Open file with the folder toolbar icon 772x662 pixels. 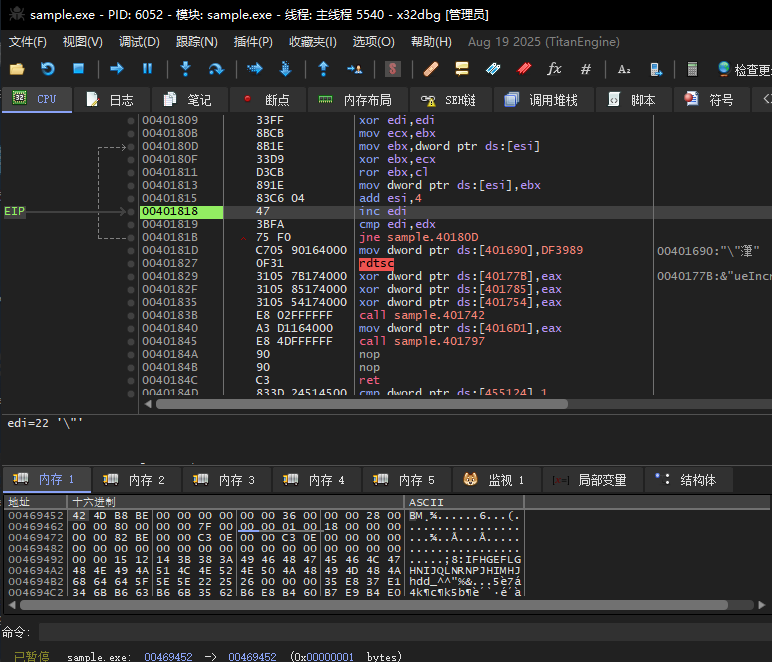coord(17,69)
